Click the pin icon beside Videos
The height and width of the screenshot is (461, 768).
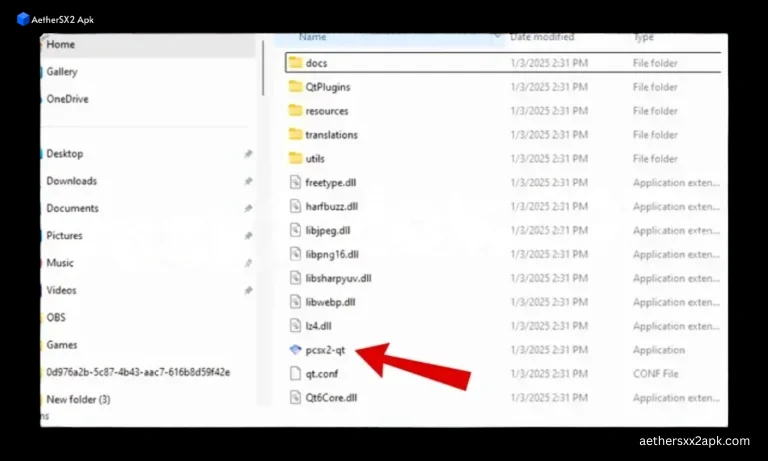248,291
